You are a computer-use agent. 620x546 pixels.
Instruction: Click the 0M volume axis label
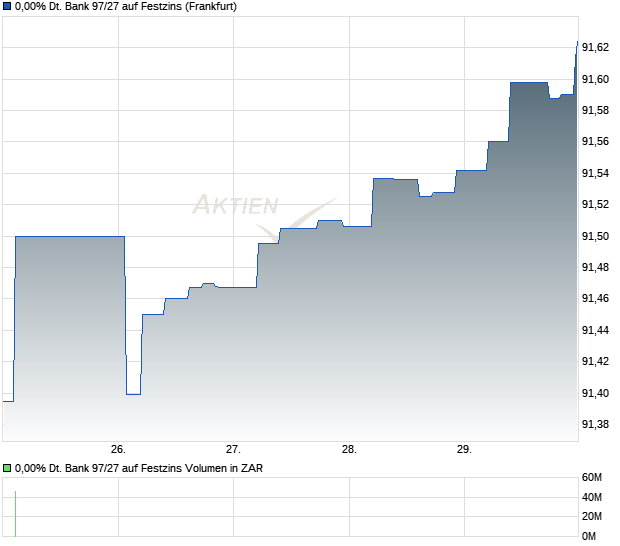[589, 536]
